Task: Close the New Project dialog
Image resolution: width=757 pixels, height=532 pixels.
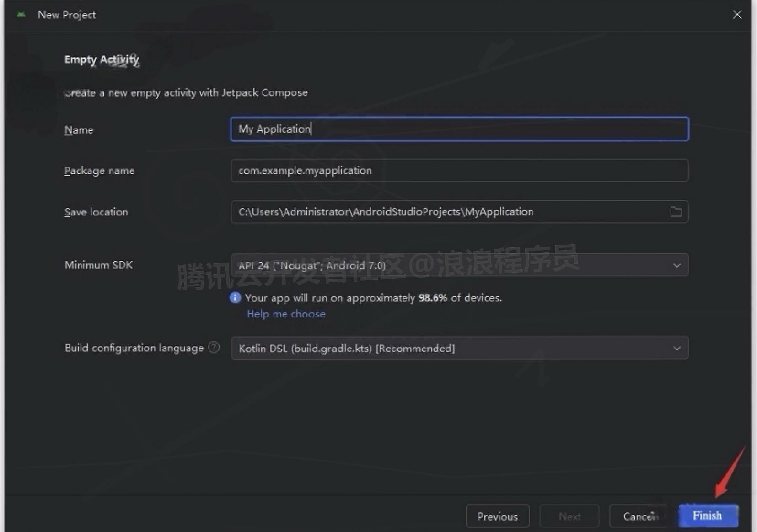Action: coord(737,14)
